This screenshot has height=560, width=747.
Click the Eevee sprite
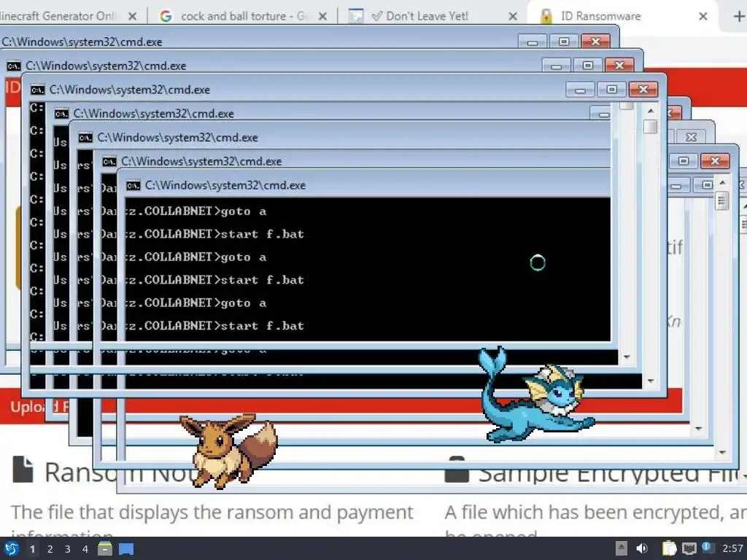coord(230,451)
